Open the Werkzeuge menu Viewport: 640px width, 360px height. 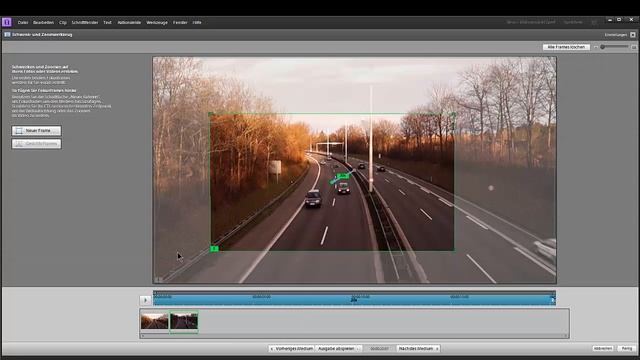click(x=157, y=22)
